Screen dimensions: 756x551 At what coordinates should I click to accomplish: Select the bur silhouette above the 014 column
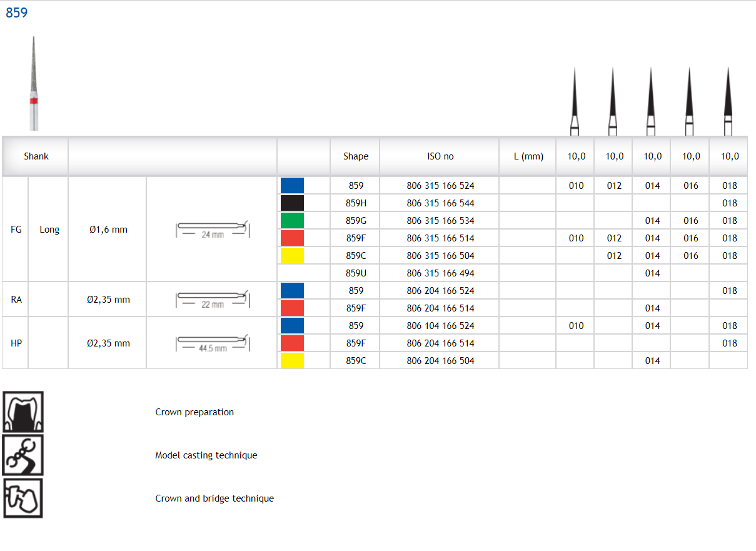click(651, 101)
